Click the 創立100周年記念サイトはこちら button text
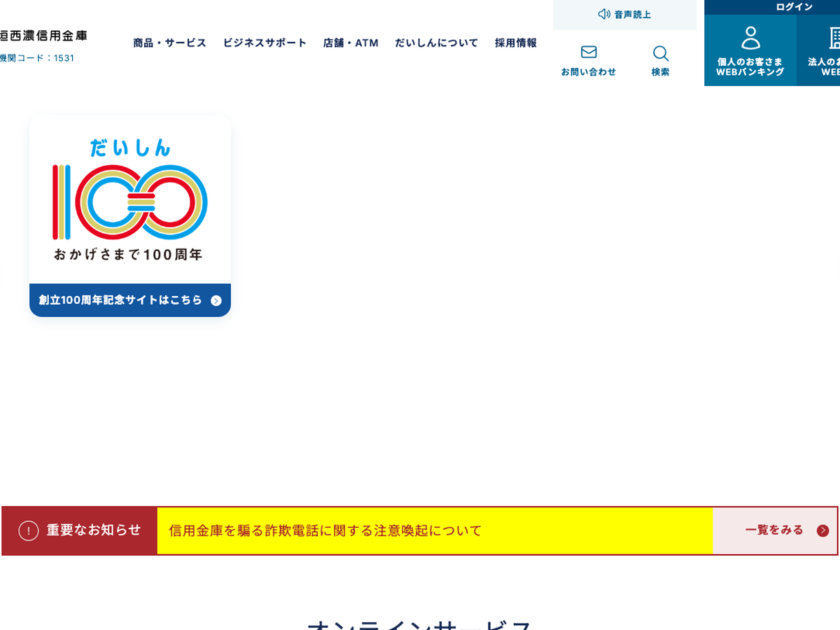This screenshot has width=840, height=630. coord(120,300)
